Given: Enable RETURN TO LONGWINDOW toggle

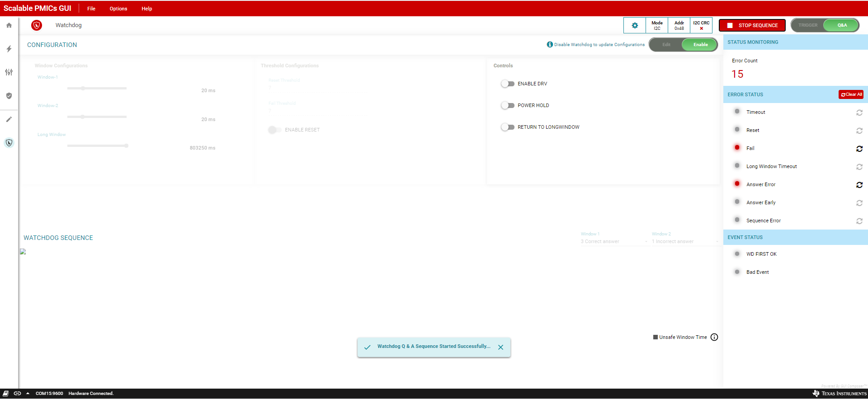Looking at the screenshot, I should (x=508, y=127).
